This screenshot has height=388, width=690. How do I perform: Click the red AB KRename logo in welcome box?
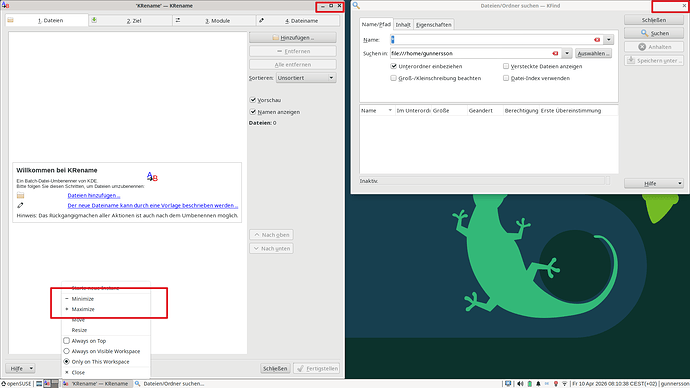click(x=152, y=177)
